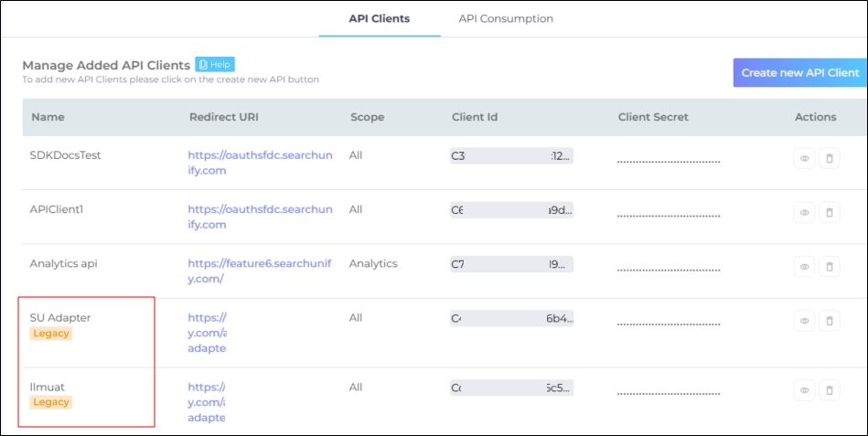Screen dimensions: 868x436
Task: Click Legacy badge under SU Adapter
Action: [x=51, y=334]
